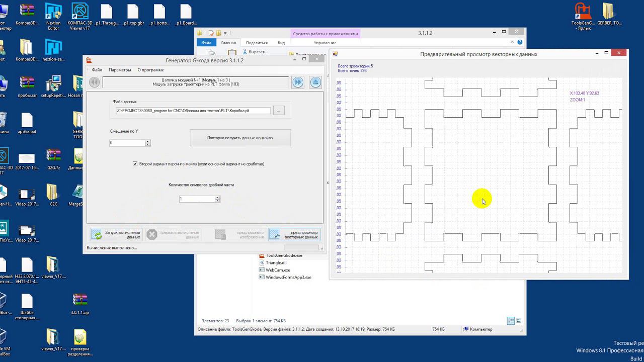644x362 pixels.
Task: Select the _p1_top.gbr desktop file
Action: click(133, 15)
